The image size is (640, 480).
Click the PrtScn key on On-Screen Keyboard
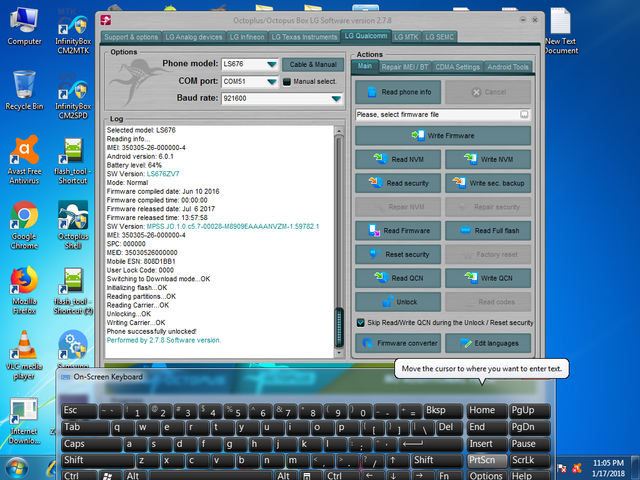tap(487, 460)
